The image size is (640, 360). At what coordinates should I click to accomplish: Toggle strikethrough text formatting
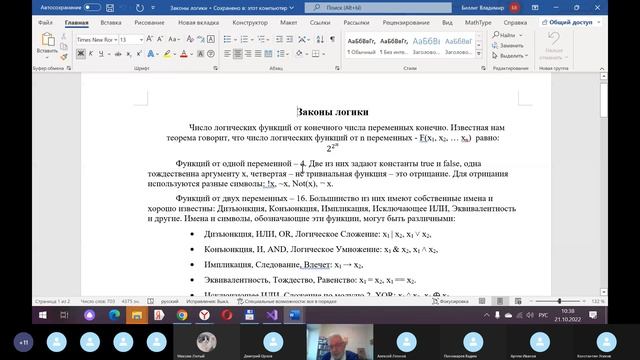(x=118, y=53)
